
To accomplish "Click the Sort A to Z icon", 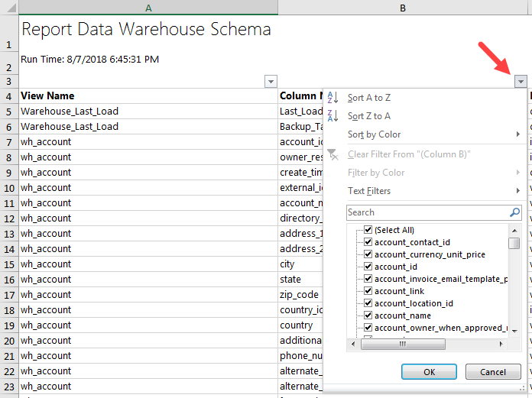I will [332, 98].
